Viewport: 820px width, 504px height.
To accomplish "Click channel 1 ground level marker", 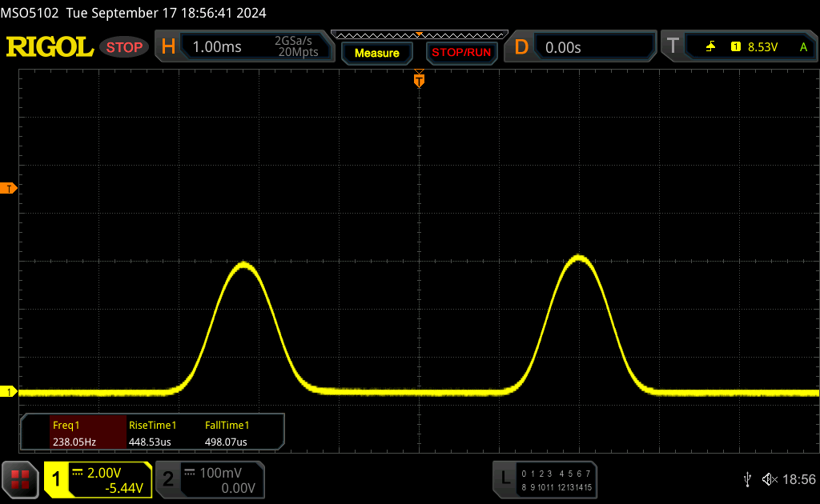I will 8,391.
